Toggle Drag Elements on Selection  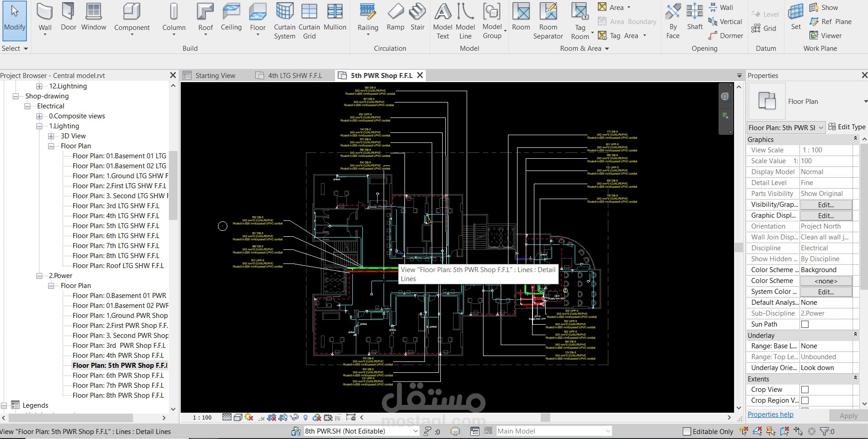[798, 431]
